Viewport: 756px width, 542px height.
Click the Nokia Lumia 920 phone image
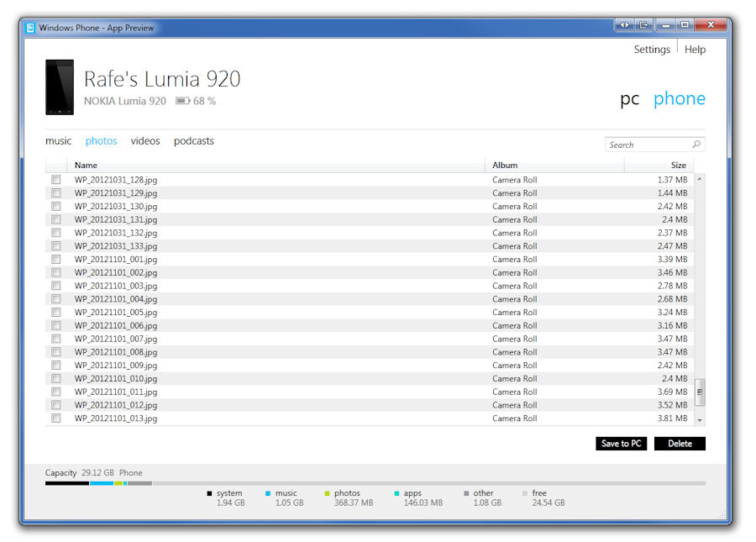(x=60, y=87)
